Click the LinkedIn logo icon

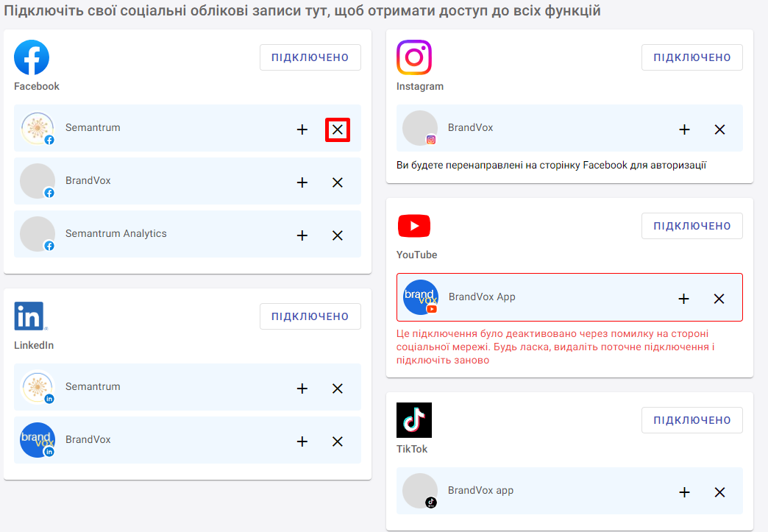click(30, 316)
